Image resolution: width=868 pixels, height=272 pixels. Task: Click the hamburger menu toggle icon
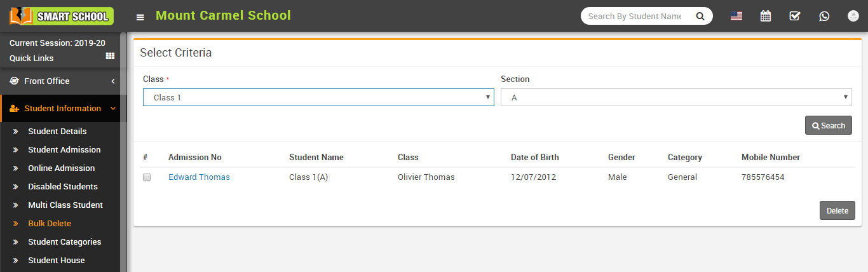[x=140, y=17]
